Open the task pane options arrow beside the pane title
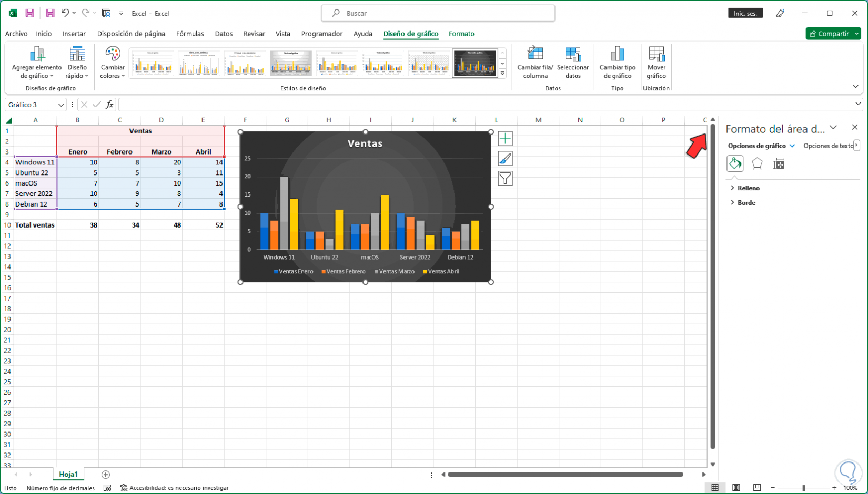The width and height of the screenshot is (868, 494). coord(833,128)
